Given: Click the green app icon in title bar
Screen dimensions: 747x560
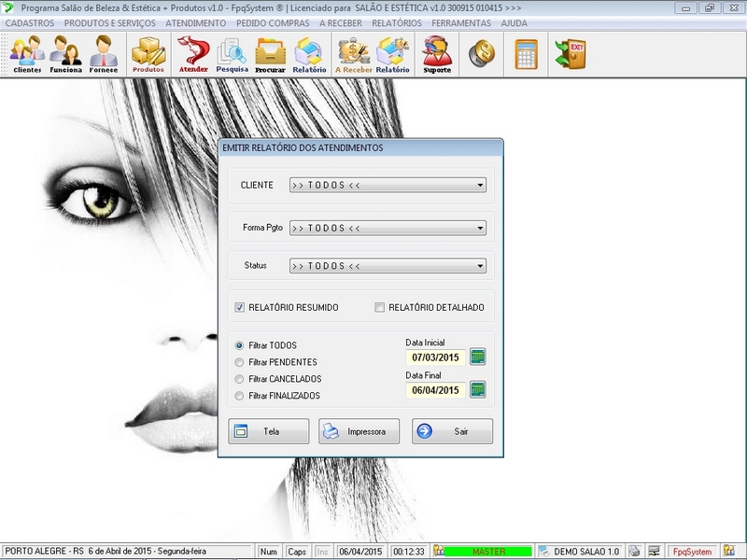Looking at the screenshot, I should click(7, 7).
